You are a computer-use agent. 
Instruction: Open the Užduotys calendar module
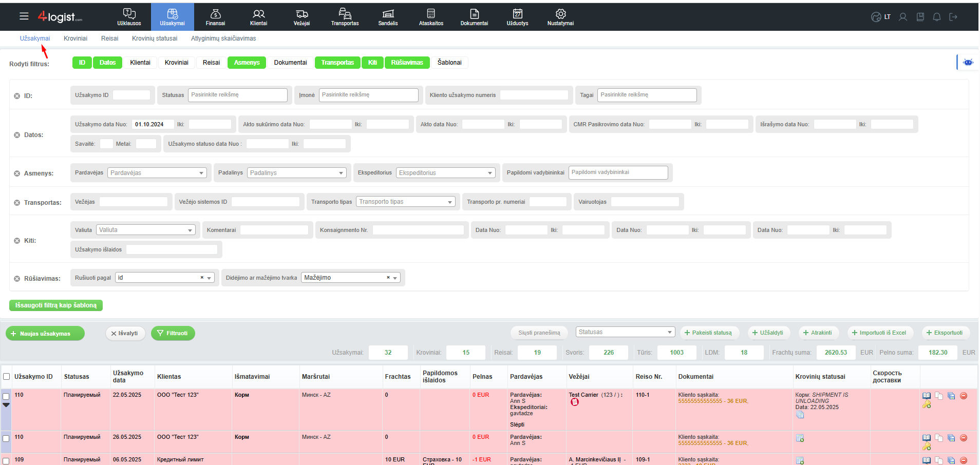pos(517,17)
